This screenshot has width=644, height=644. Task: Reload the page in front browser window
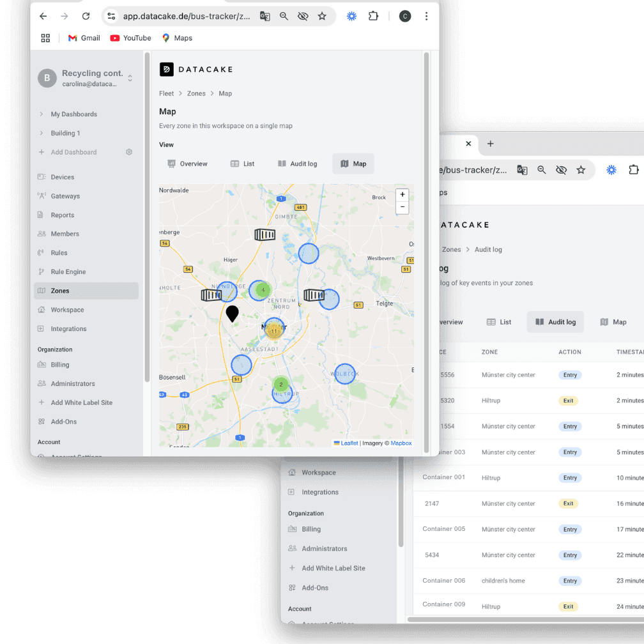86,16
